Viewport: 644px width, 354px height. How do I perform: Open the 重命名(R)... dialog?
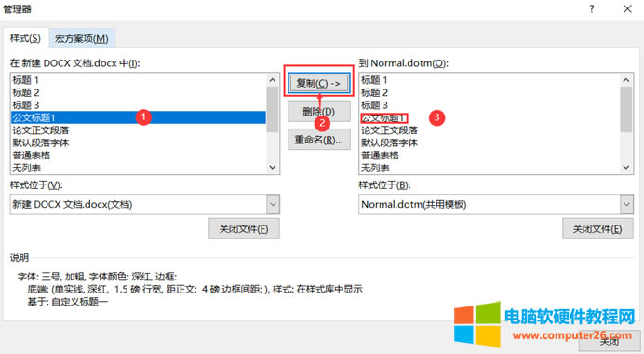point(318,140)
